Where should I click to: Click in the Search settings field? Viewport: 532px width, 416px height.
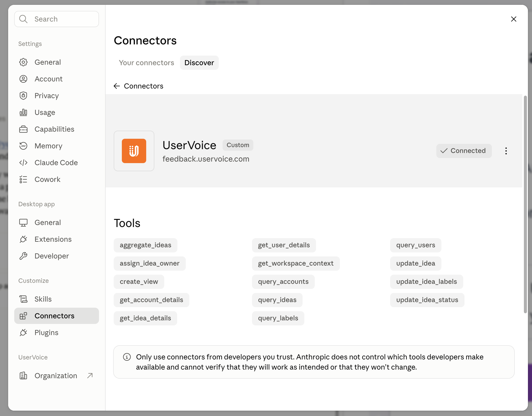coord(57,19)
